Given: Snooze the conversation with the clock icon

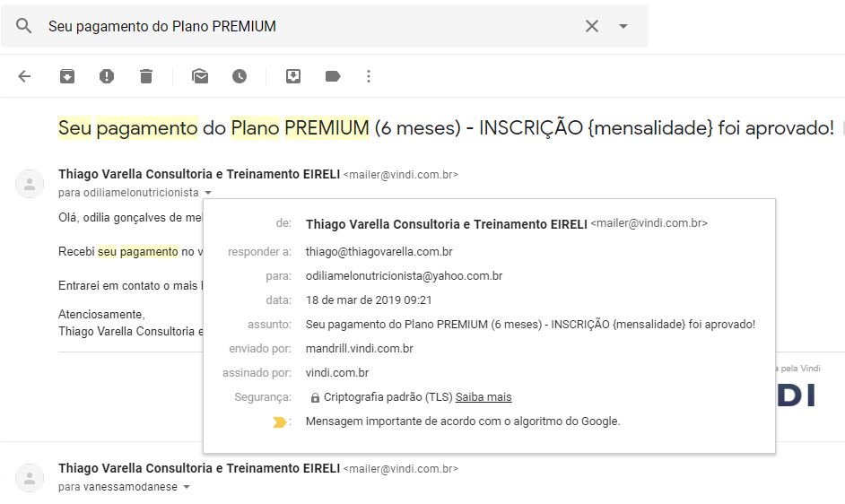Looking at the screenshot, I should click(240, 76).
